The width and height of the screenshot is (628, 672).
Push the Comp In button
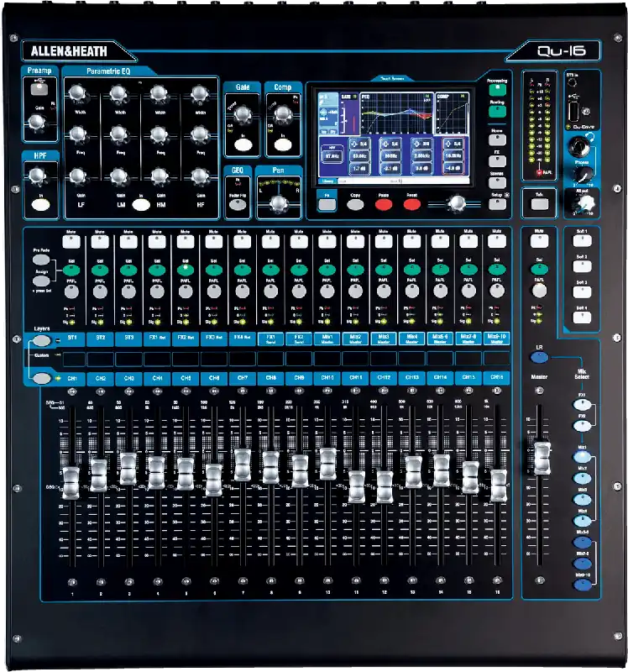coord(283,145)
